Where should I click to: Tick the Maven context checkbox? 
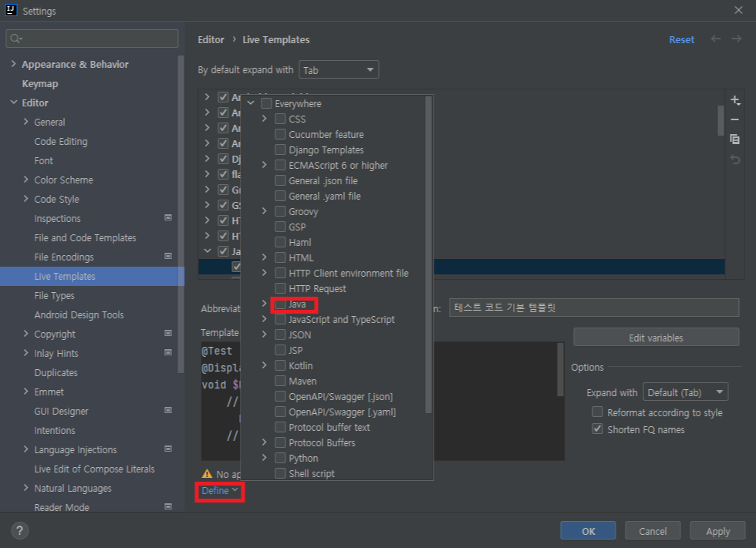280,381
